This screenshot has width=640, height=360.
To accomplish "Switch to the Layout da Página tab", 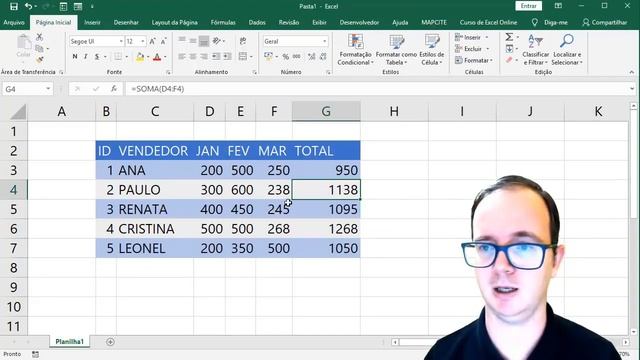I will click(175, 22).
